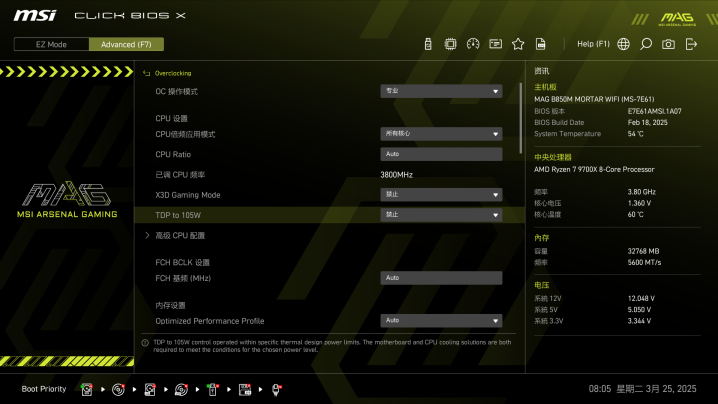Click AMD Ryzen 7 9700X processor name
718x404 pixels.
pos(594,169)
